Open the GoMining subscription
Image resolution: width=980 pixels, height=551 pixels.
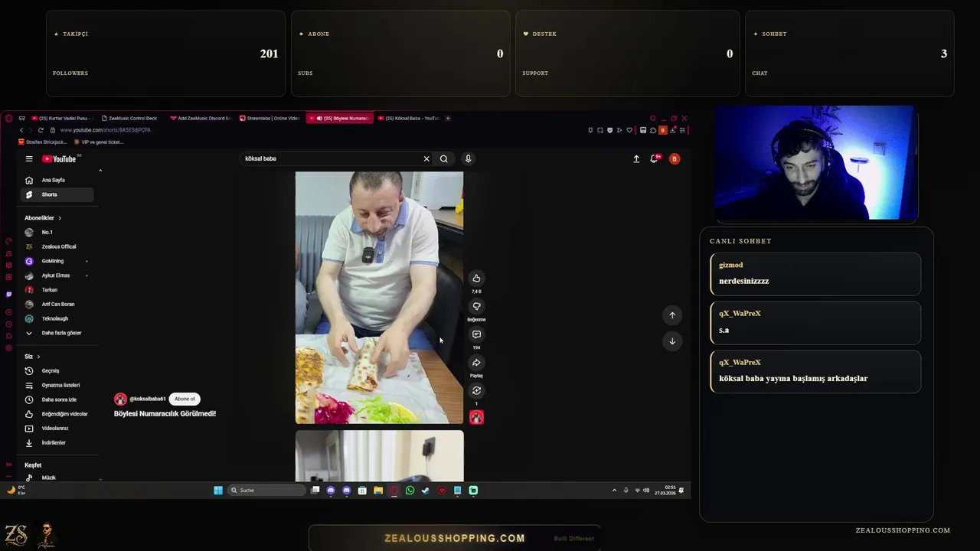pos(57,261)
